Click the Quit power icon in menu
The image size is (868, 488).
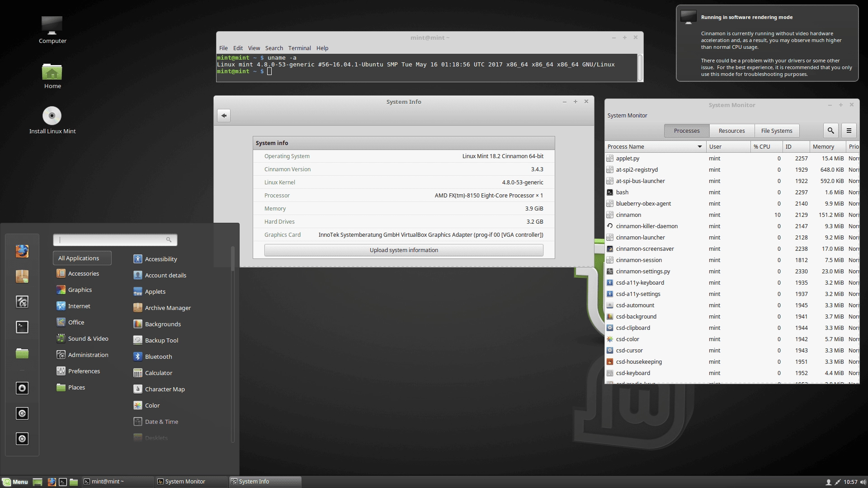[x=22, y=439]
